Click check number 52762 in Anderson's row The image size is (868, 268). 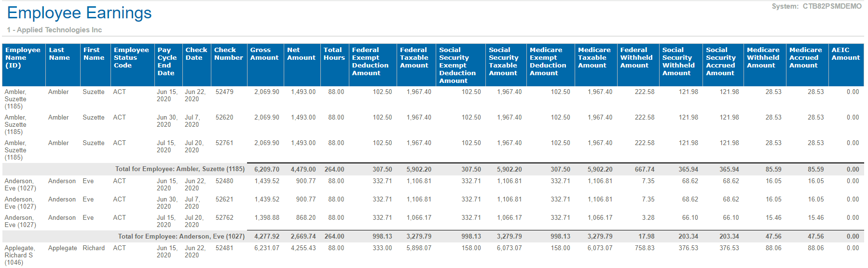[224, 217]
